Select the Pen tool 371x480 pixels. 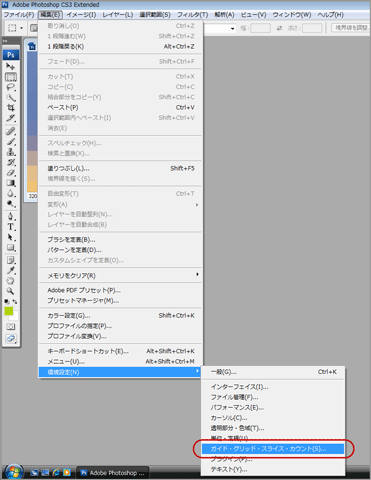(11, 216)
